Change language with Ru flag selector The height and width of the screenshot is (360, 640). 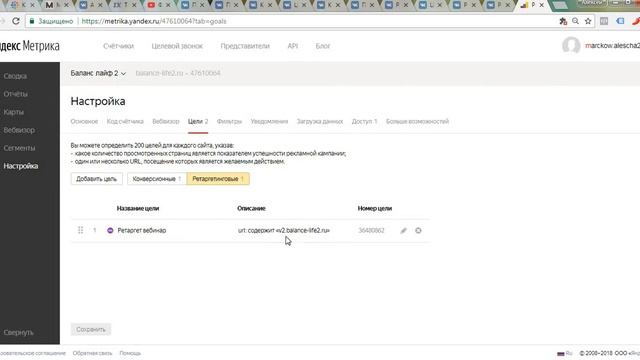pyautogui.click(x=565, y=353)
